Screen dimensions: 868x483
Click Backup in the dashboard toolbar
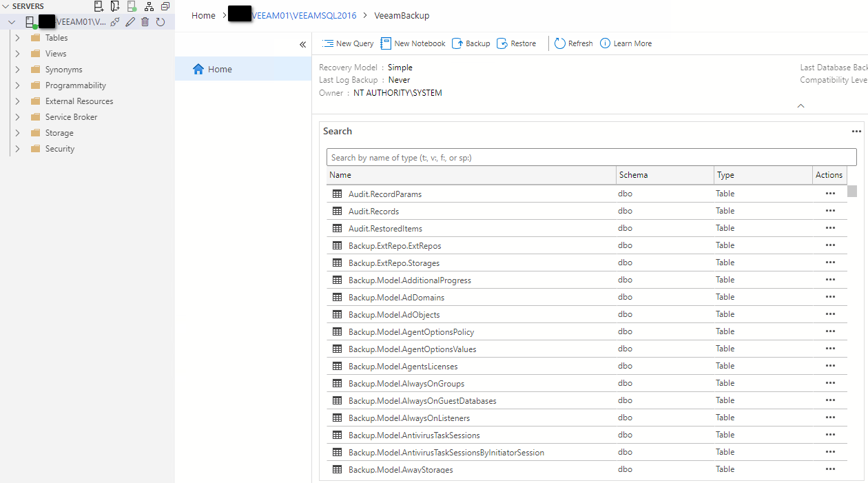tap(471, 43)
